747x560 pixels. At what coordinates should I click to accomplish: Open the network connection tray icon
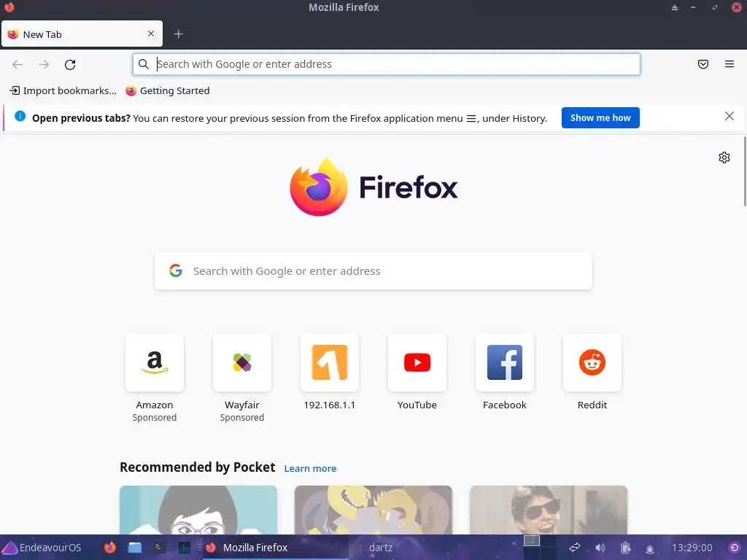pyautogui.click(x=575, y=548)
